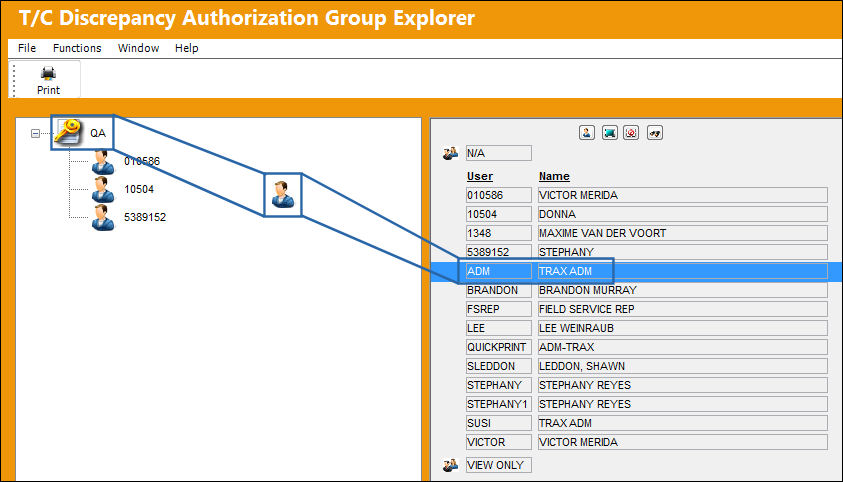Collapse the QA tree node
The height and width of the screenshot is (482, 843).
pyautogui.click(x=35, y=133)
